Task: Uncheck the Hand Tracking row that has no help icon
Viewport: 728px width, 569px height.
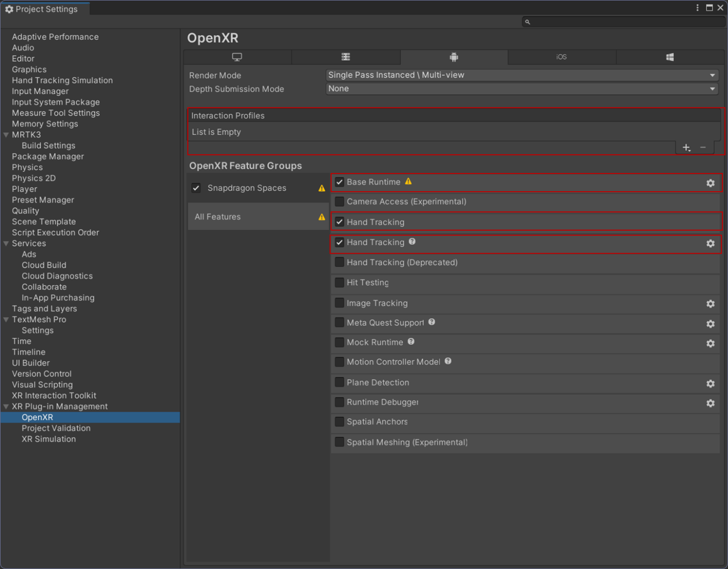Action: tap(340, 222)
